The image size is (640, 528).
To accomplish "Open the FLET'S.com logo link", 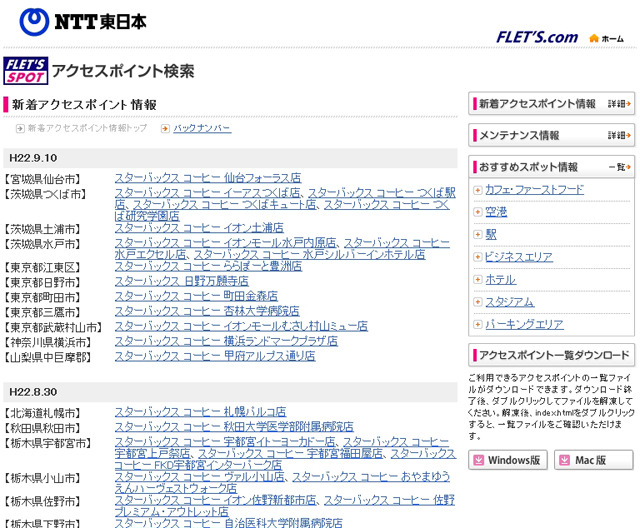I will pos(537,38).
